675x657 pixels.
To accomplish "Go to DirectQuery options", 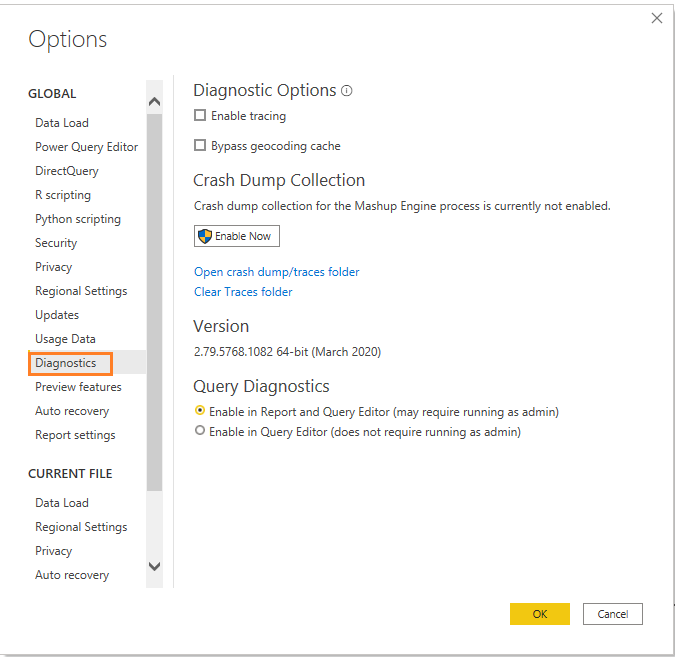I will point(67,171).
